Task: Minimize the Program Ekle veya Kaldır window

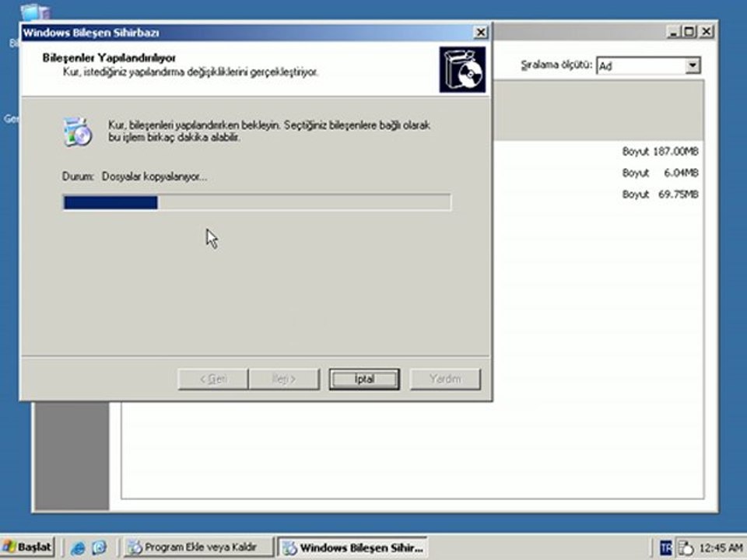Action: coord(673,33)
